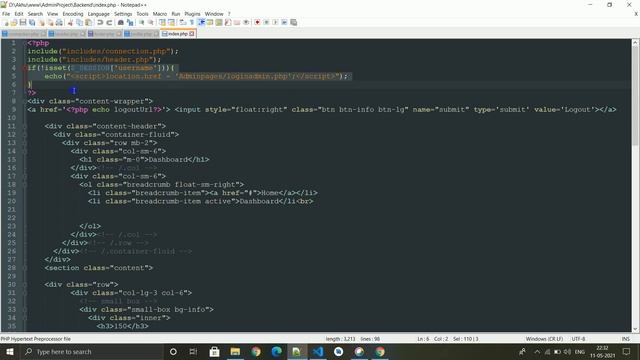Open the Search menu
The image size is (640, 360).
click(35, 14)
